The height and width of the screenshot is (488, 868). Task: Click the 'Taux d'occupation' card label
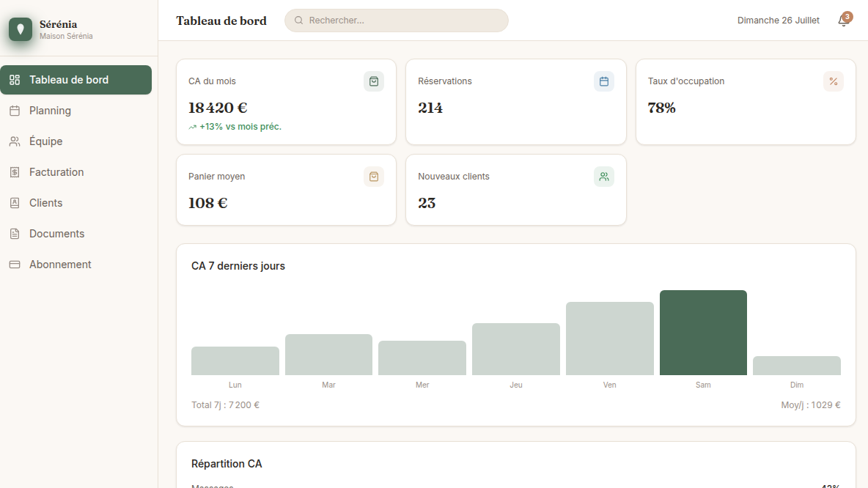(x=686, y=81)
